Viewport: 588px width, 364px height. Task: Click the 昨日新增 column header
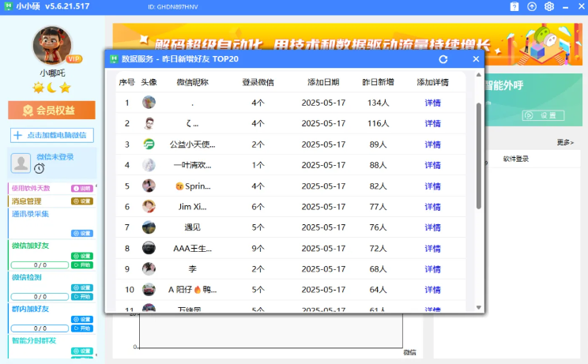pyautogui.click(x=378, y=82)
